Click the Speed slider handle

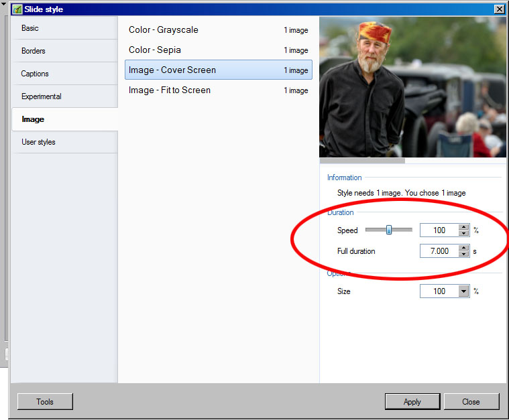coord(388,230)
